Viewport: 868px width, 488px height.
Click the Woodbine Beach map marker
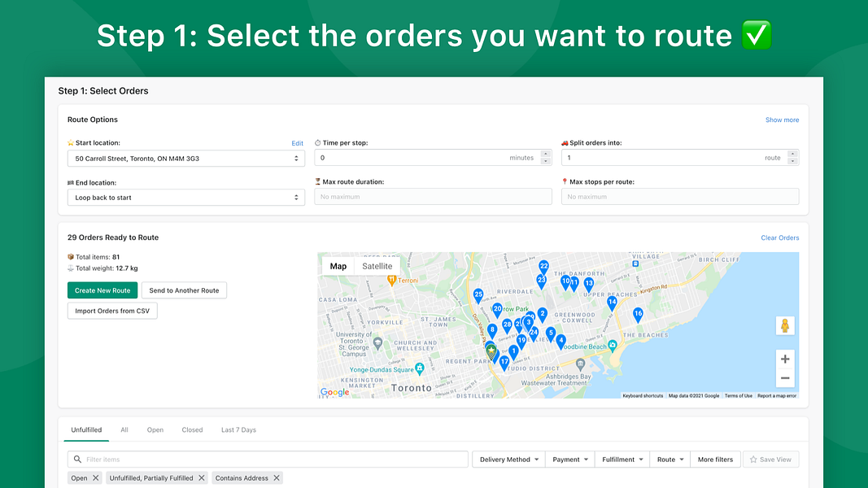[x=613, y=346]
